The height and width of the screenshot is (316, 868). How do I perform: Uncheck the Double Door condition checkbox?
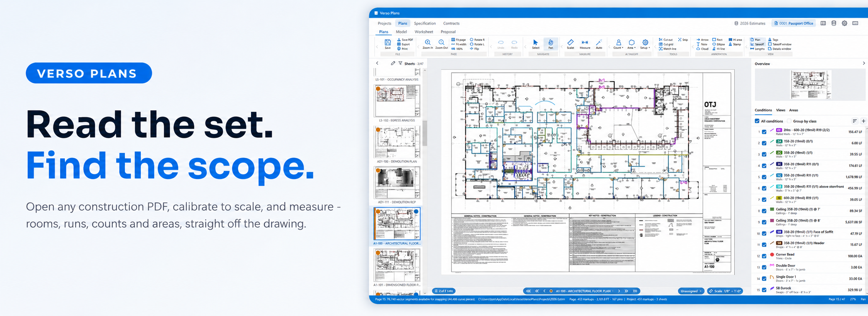point(764,268)
